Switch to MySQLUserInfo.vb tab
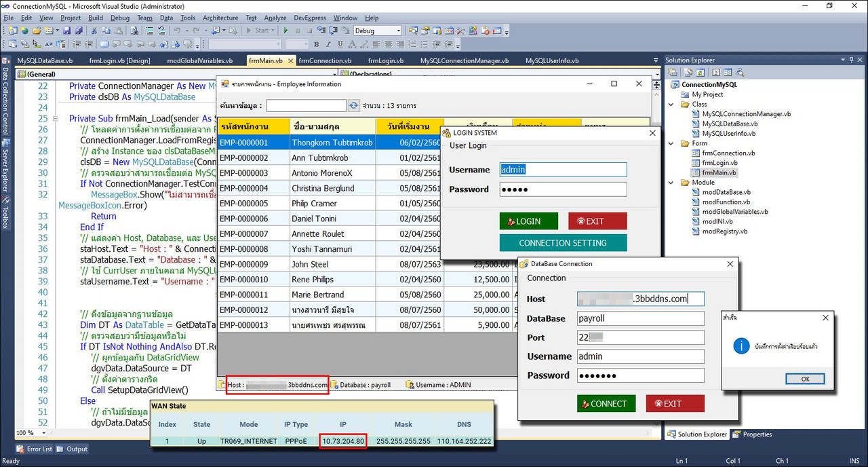Viewport: 868px width, 467px height. [552, 60]
